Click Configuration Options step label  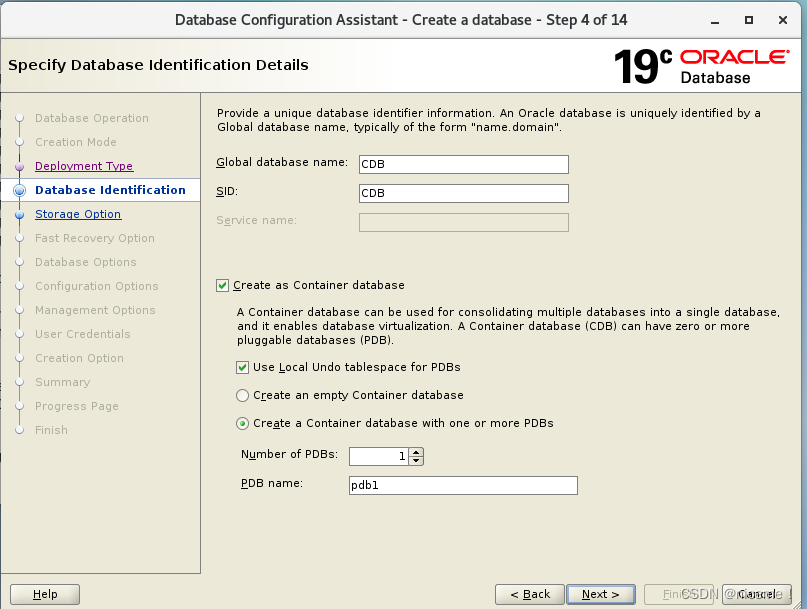[97, 286]
